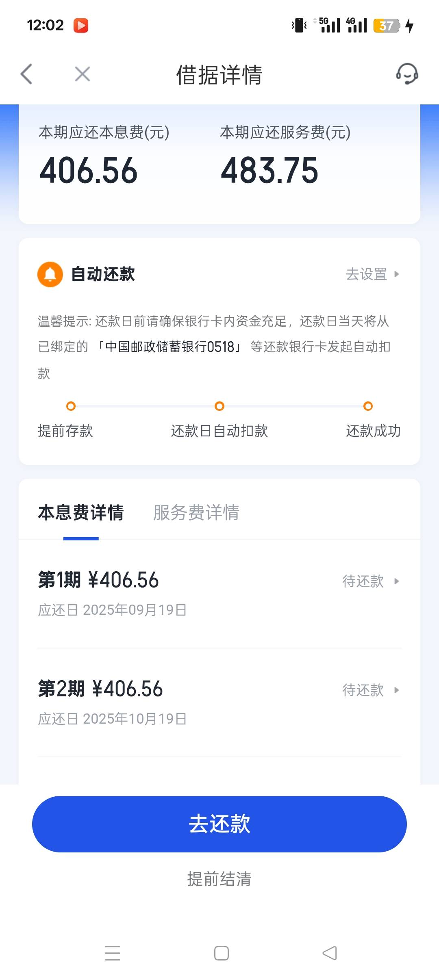Open 第1期 ¥406.56 installment row
This screenshot has width=439, height=980.
(219, 594)
